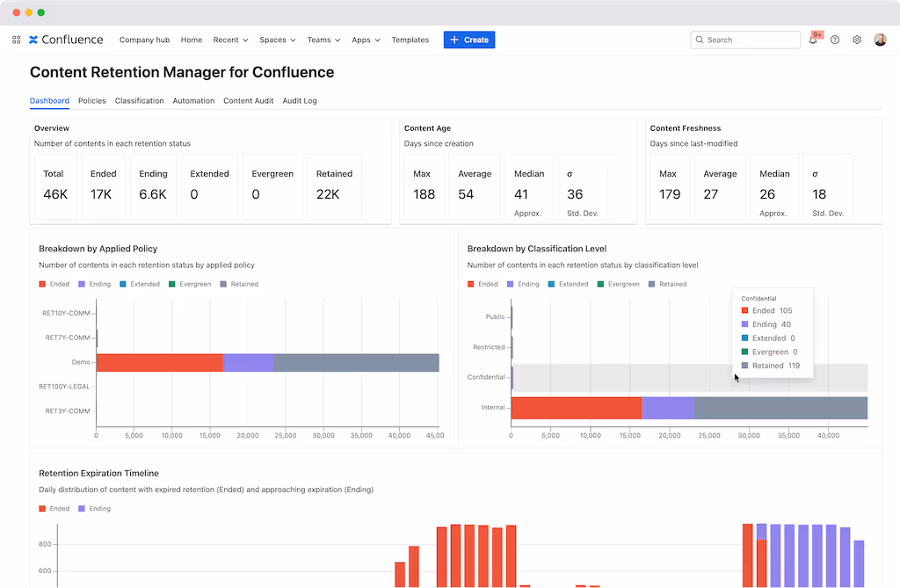Expand the Teams dropdown

(x=323, y=40)
